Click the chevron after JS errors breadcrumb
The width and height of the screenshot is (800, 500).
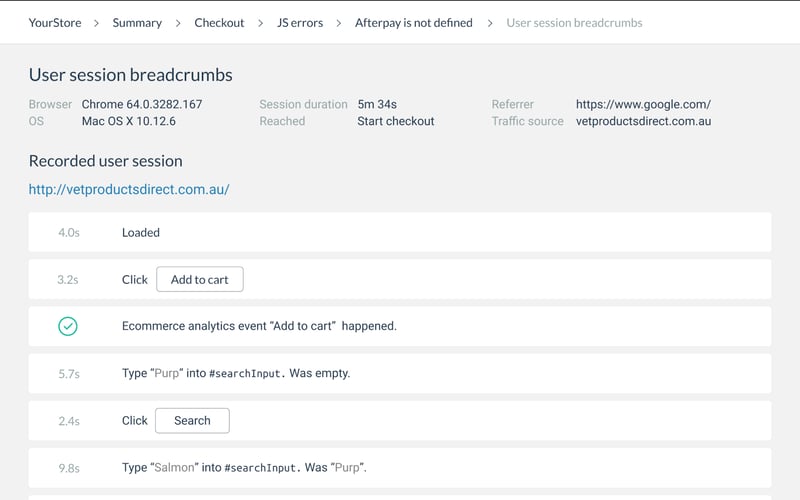point(339,23)
